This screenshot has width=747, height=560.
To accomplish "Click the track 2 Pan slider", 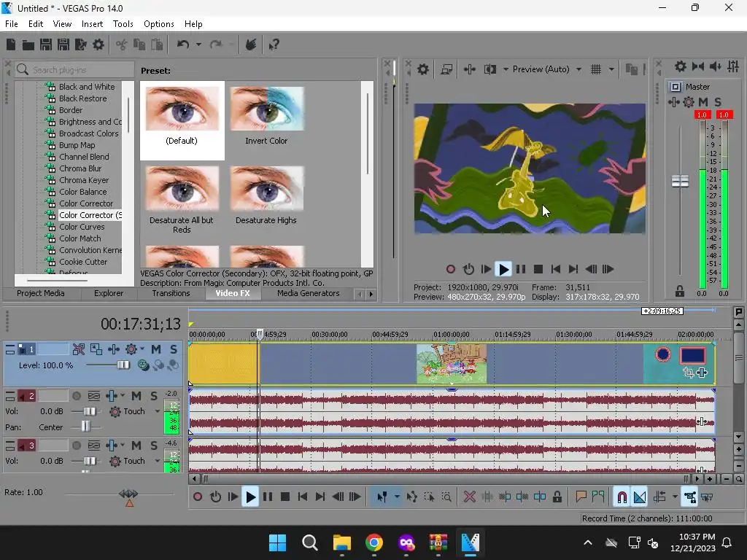I will [85, 427].
